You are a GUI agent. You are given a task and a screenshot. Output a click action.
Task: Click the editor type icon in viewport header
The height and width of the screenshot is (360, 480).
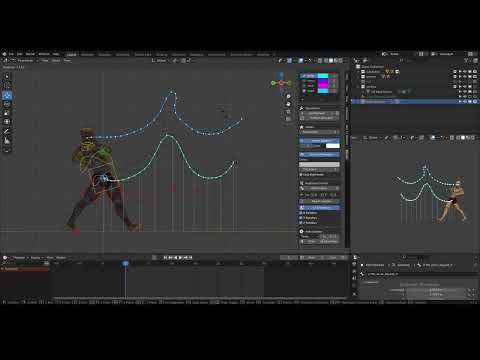[5, 60]
